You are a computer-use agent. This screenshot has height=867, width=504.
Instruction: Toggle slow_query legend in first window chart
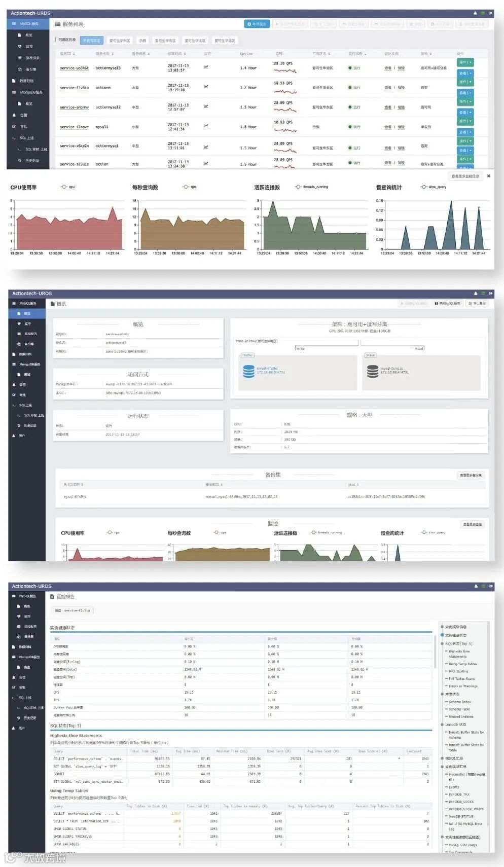point(434,187)
